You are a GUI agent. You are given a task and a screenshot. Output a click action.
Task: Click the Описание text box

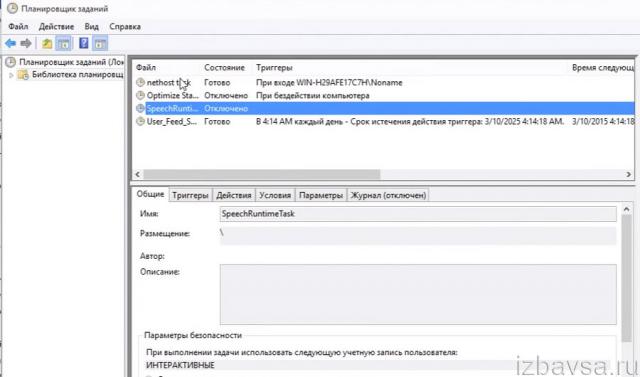point(418,294)
